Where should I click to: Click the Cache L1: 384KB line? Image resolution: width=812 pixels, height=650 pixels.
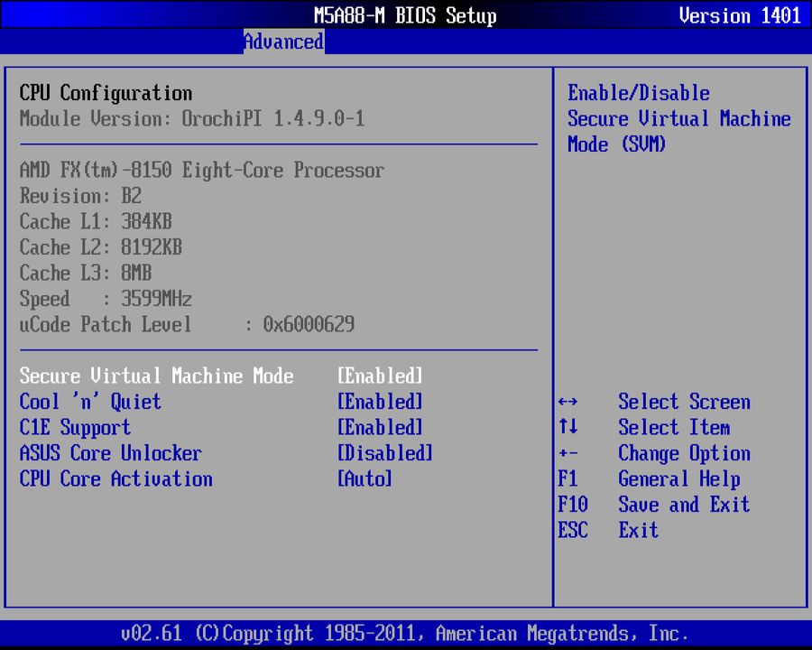(x=96, y=221)
